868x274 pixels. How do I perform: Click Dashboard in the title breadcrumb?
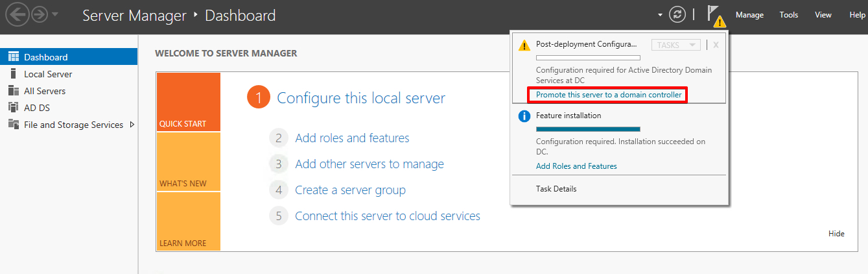pyautogui.click(x=240, y=15)
